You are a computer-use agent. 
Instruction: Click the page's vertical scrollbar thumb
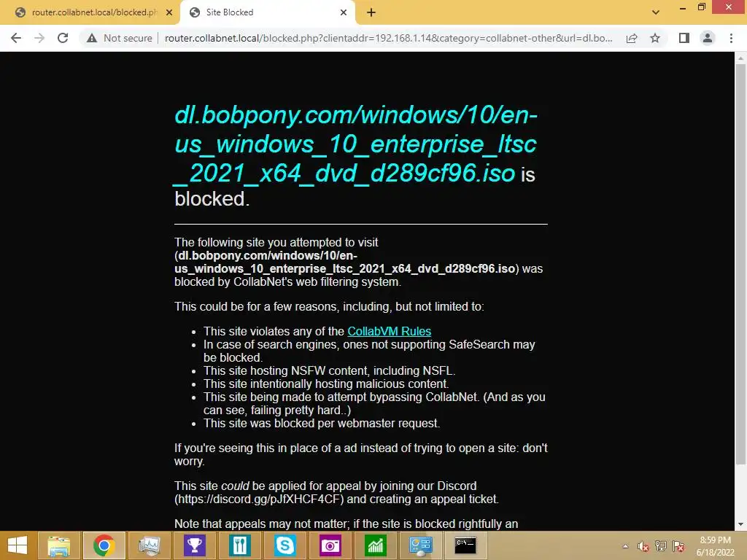(740, 264)
